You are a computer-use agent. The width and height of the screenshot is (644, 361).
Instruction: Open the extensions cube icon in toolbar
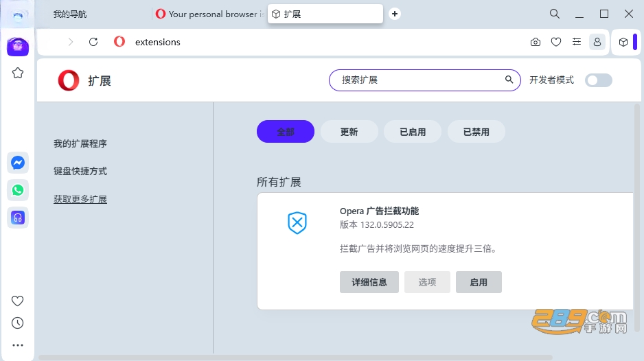(623, 42)
